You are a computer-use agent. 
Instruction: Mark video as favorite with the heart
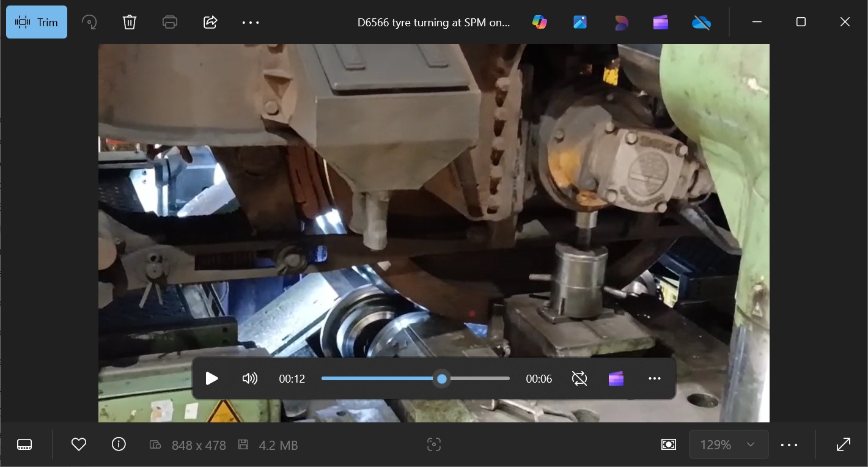pos(79,444)
